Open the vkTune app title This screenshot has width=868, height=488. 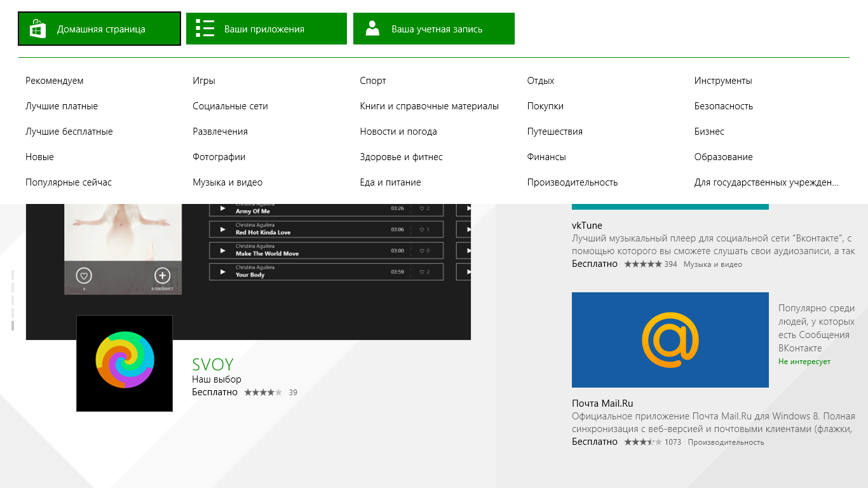tap(587, 226)
